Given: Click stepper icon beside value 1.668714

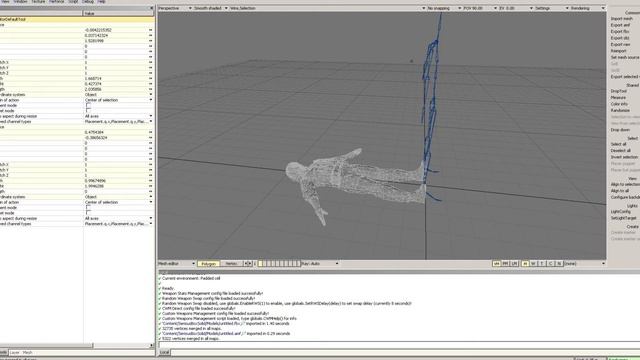Looking at the screenshot, I should tap(151, 78).
